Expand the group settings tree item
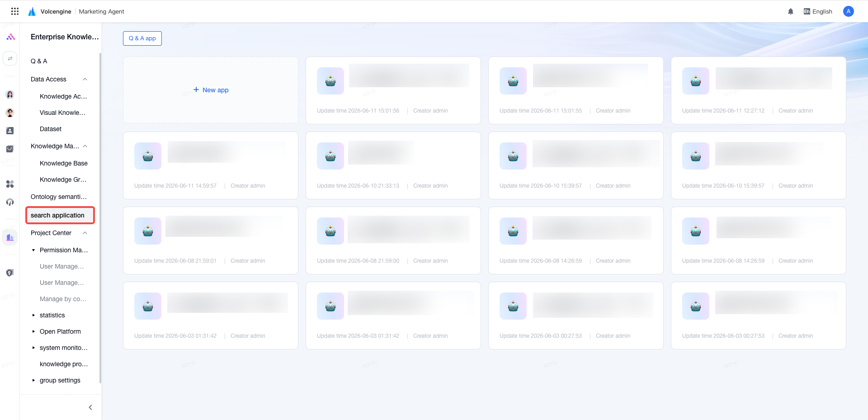868x420 pixels. coord(33,380)
